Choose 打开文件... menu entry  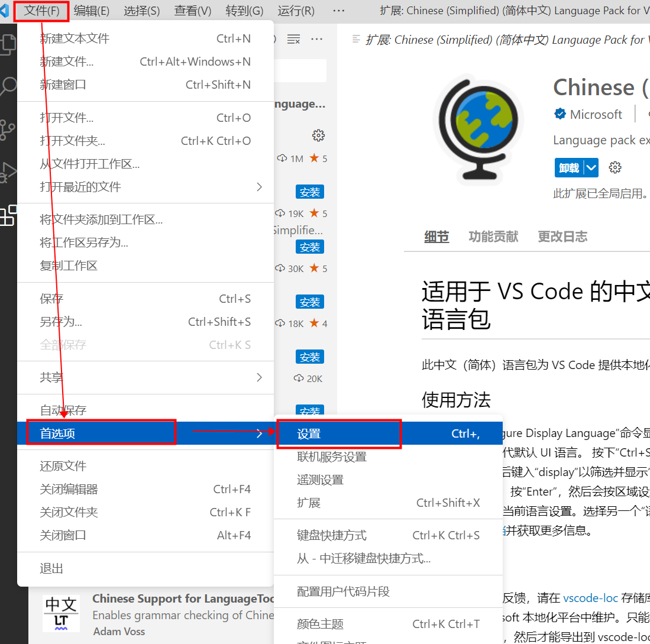145,118
